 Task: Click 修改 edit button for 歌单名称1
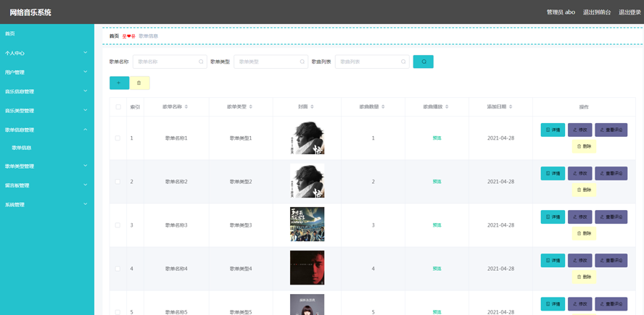coord(580,130)
